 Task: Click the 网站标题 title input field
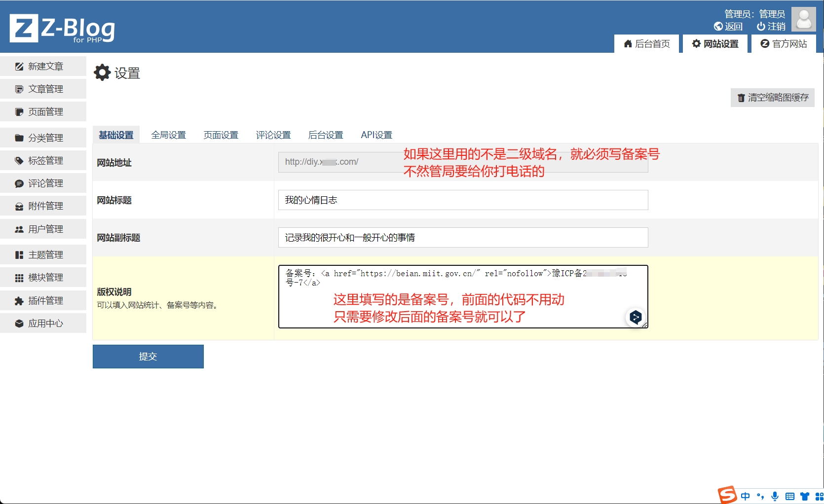click(x=462, y=200)
